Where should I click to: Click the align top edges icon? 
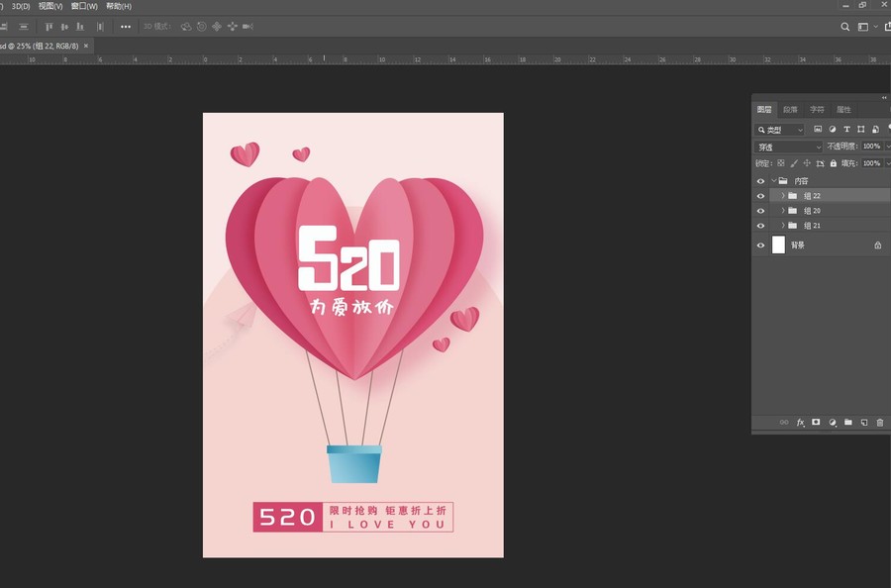click(49, 27)
